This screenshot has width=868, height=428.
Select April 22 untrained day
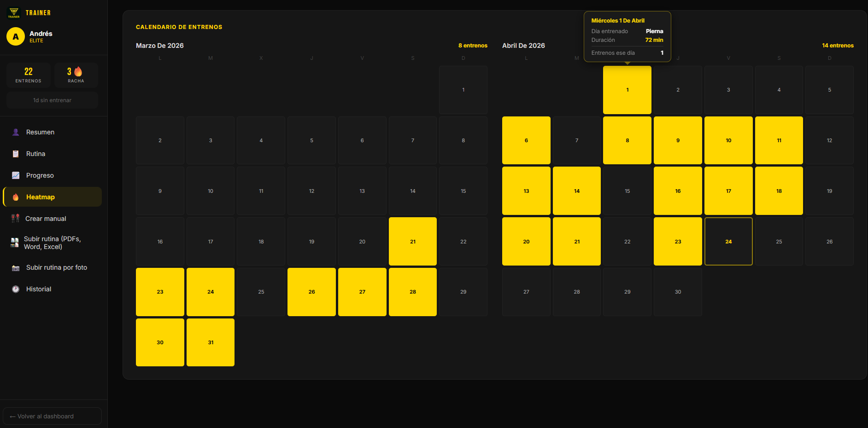[627, 242]
